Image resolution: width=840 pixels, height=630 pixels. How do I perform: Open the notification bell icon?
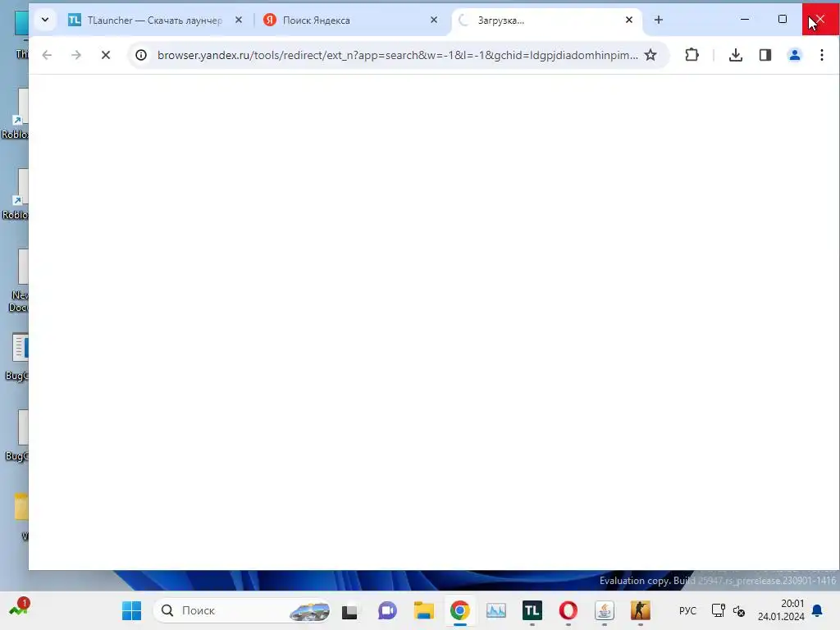[x=818, y=610]
